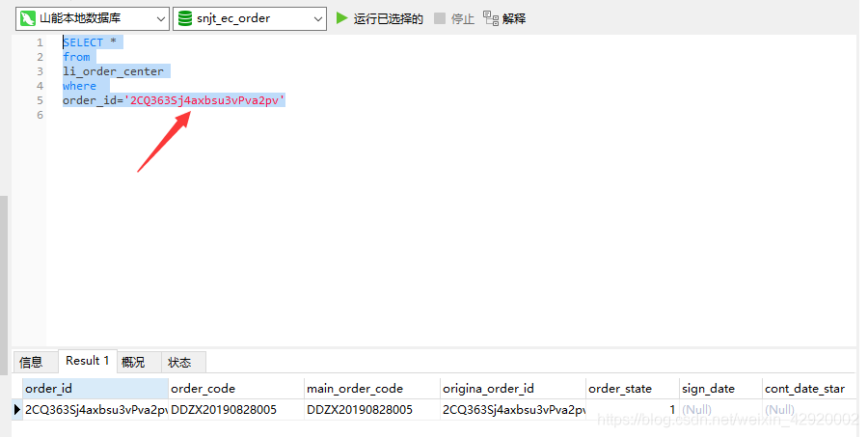The height and width of the screenshot is (437, 868).
Task: Select the order_state cell with value 1
Action: [633, 410]
